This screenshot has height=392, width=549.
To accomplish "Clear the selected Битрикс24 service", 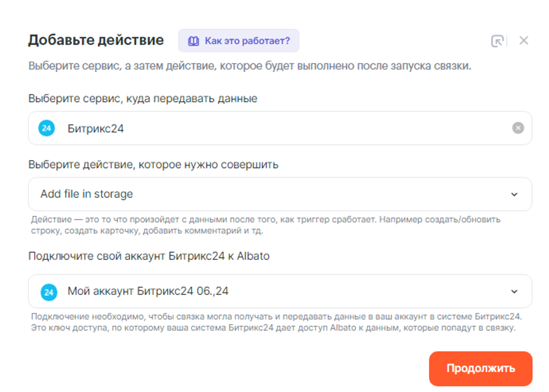I will (x=518, y=128).
